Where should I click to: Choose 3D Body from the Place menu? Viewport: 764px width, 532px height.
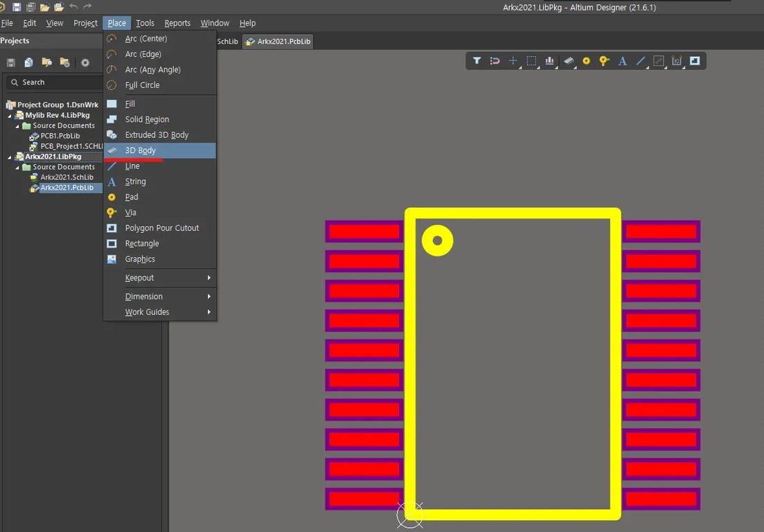pos(141,150)
